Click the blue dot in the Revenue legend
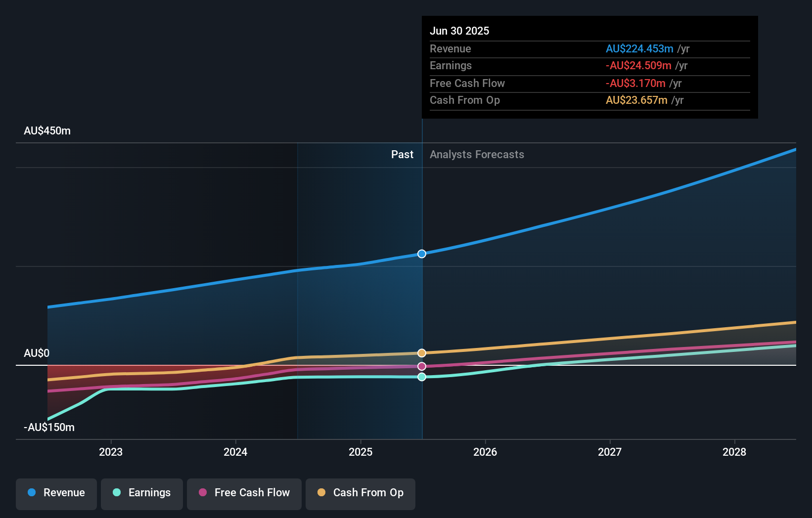This screenshot has height=518, width=812. coord(32,493)
